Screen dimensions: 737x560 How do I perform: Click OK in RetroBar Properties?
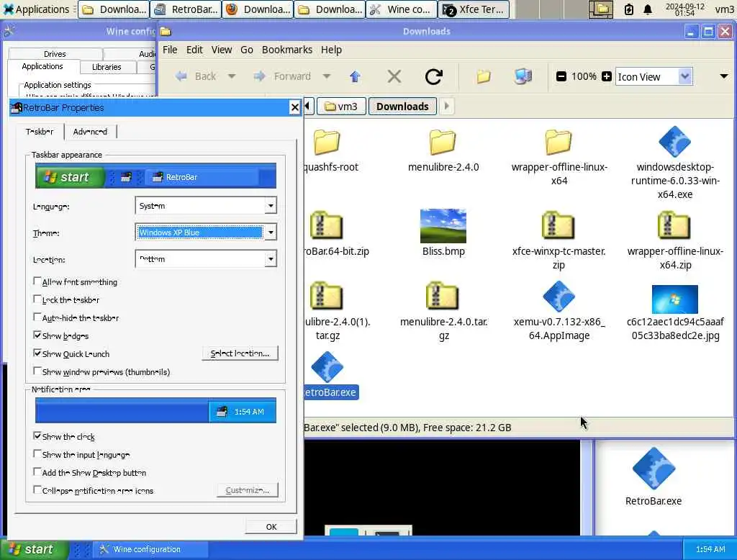pos(271,527)
